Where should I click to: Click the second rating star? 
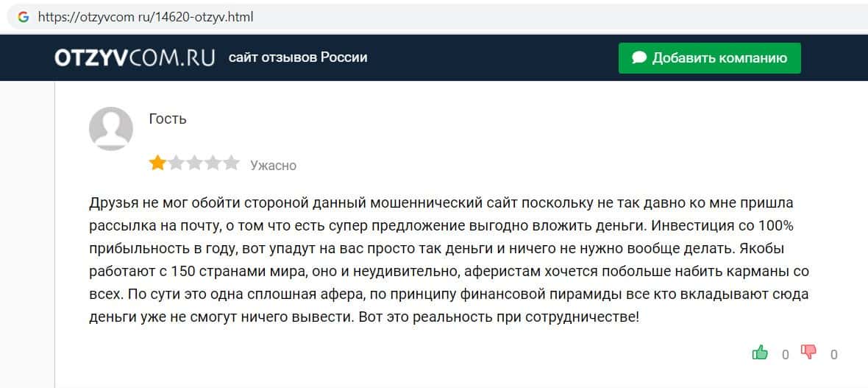pos(176,163)
